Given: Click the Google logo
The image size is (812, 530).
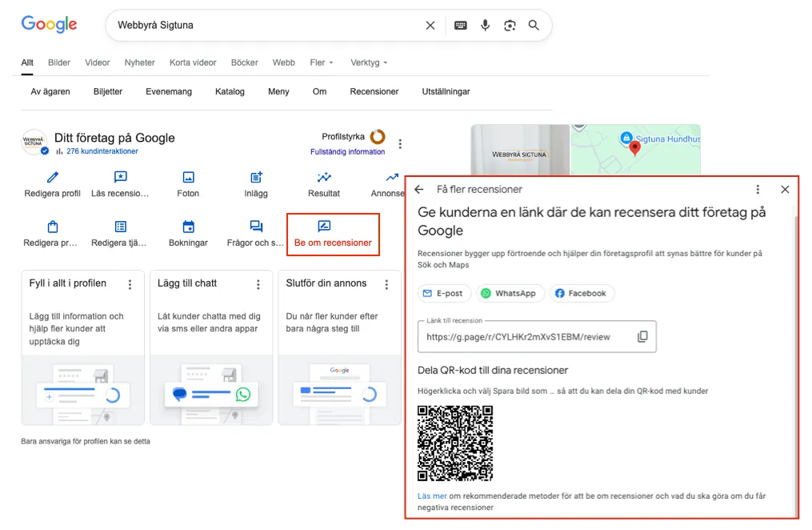Looking at the screenshot, I should pyautogui.click(x=49, y=24).
